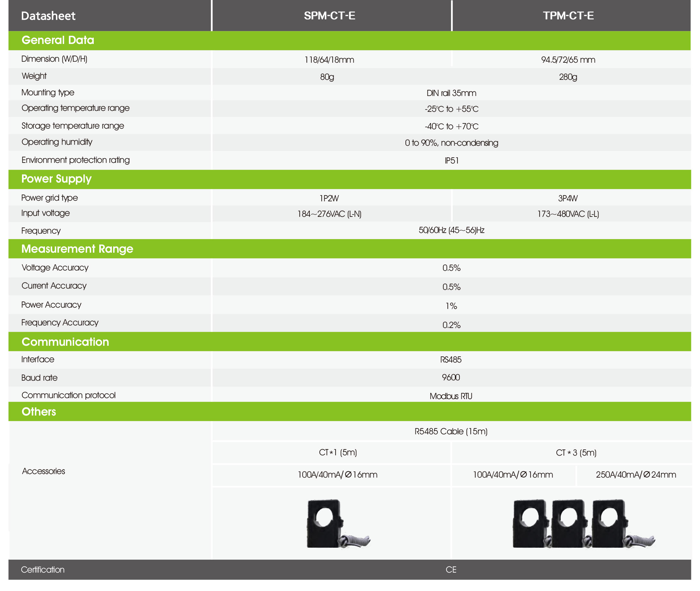Select the Measurement Range section heading
This screenshot has height=591, width=700.
78,248
